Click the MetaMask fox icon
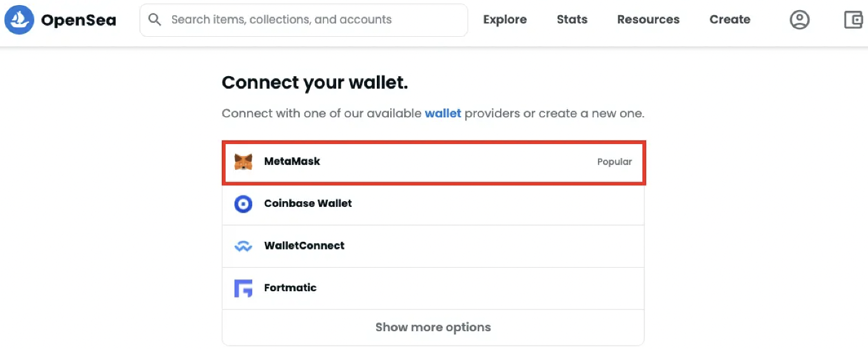The image size is (868, 349). pos(243,162)
